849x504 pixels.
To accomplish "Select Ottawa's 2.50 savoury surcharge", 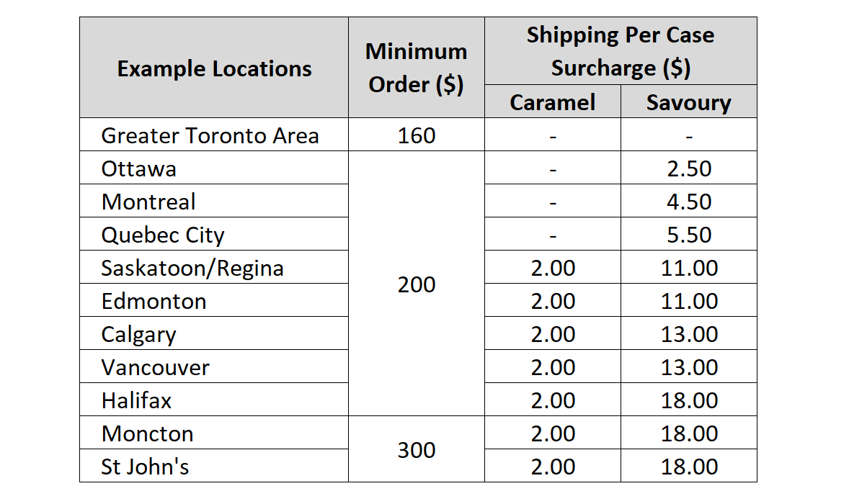I will tap(689, 168).
